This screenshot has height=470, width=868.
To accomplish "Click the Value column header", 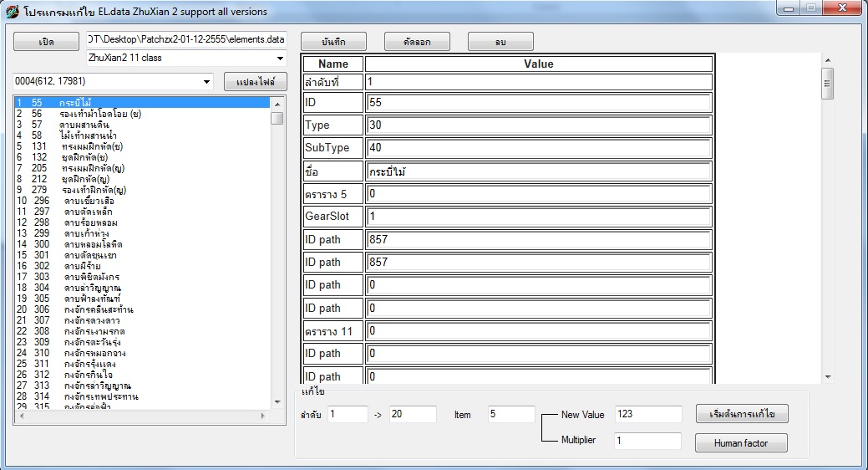I will [x=539, y=64].
